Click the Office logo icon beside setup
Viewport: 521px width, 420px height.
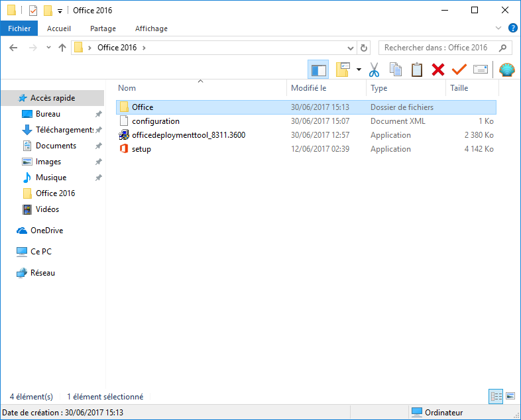(124, 149)
